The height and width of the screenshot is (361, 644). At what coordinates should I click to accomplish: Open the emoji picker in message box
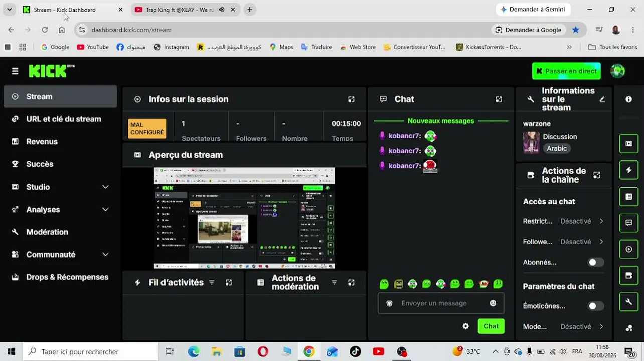(x=493, y=303)
